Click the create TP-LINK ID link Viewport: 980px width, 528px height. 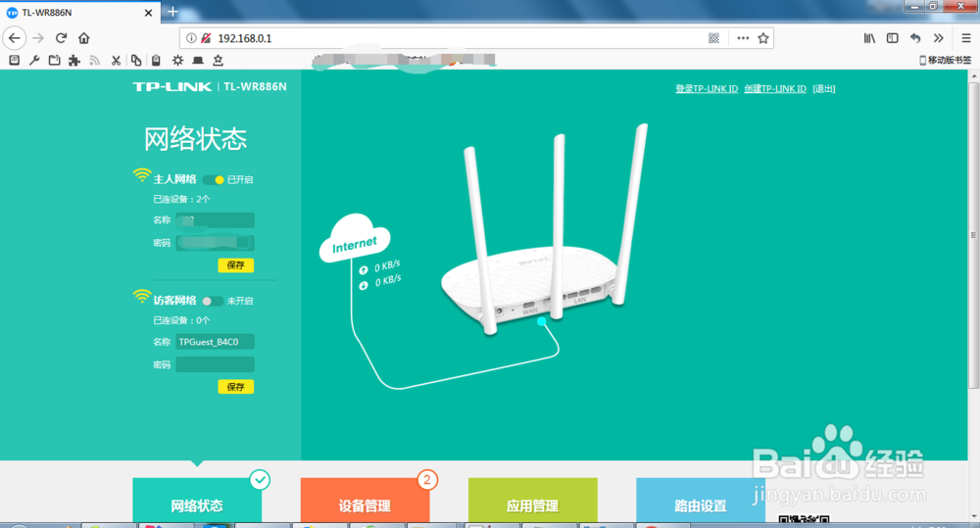coord(775,89)
